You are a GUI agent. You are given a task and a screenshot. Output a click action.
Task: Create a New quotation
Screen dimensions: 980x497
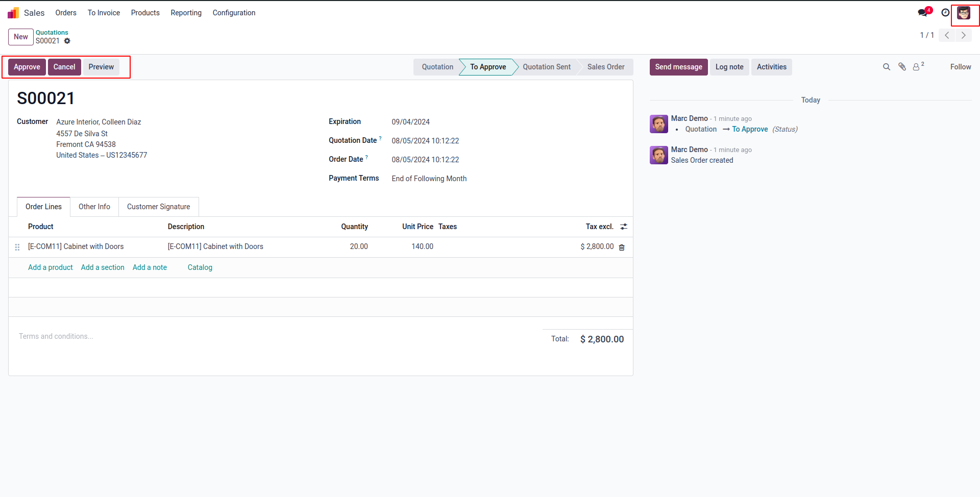[x=21, y=37]
